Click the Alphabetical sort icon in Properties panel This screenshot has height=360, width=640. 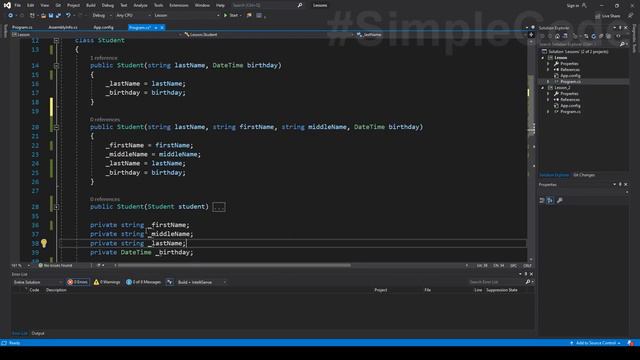[x=550, y=200]
